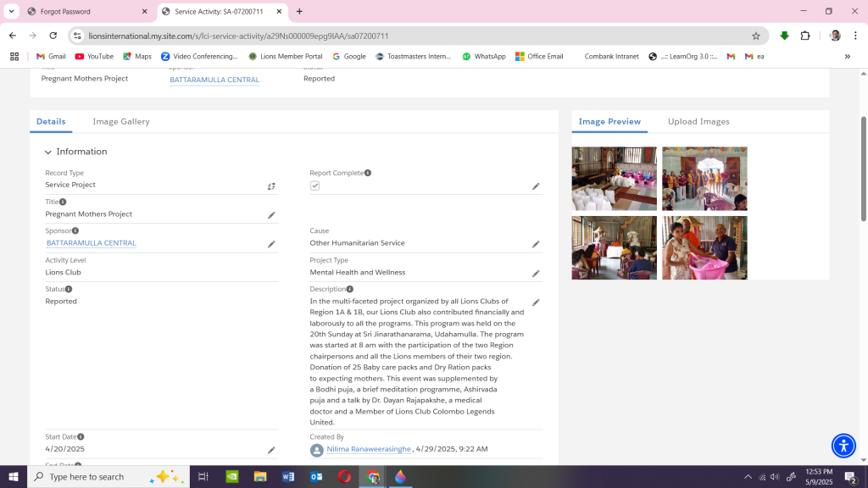868x488 pixels.
Task: Open Word from the taskbar
Action: point(288,476)
